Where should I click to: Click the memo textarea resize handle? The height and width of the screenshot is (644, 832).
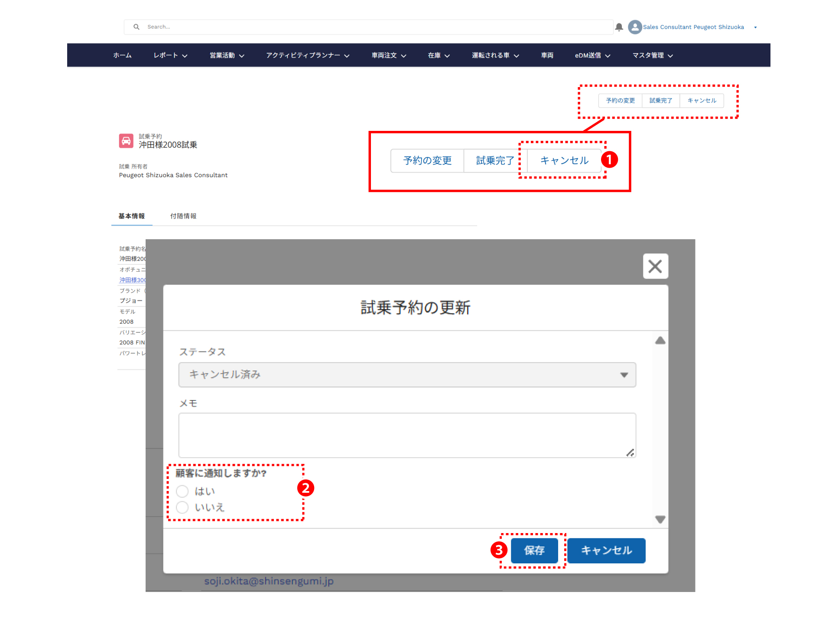tap(630, 452)
